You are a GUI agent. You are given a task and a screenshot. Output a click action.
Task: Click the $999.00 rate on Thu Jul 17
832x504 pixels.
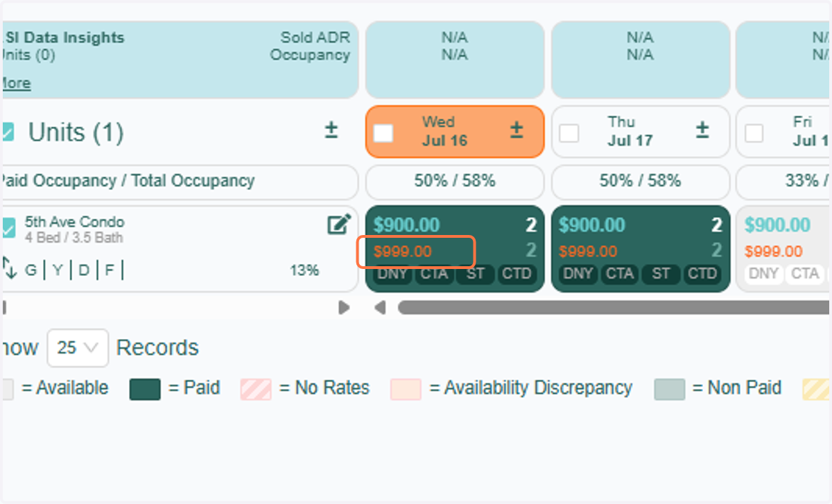tap(588, 252)
